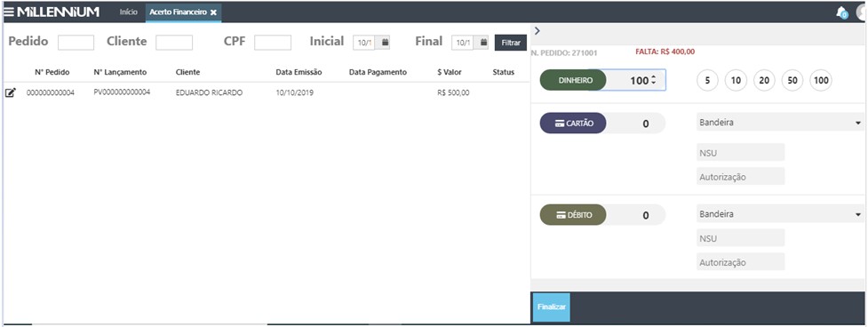Focus the Débito NSU field
Image resolution: width=868 pixels, height=327 pixels.
741,238
